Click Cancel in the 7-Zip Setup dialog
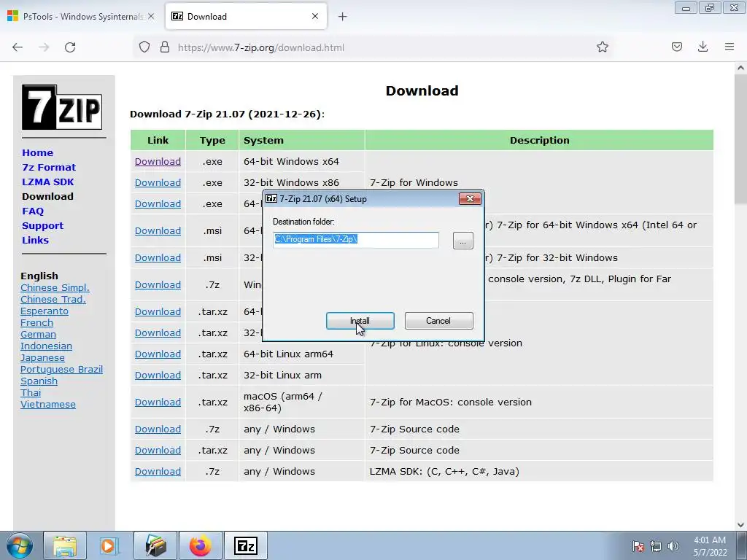The width and height of the screenshot is (747, 560). 438,321
